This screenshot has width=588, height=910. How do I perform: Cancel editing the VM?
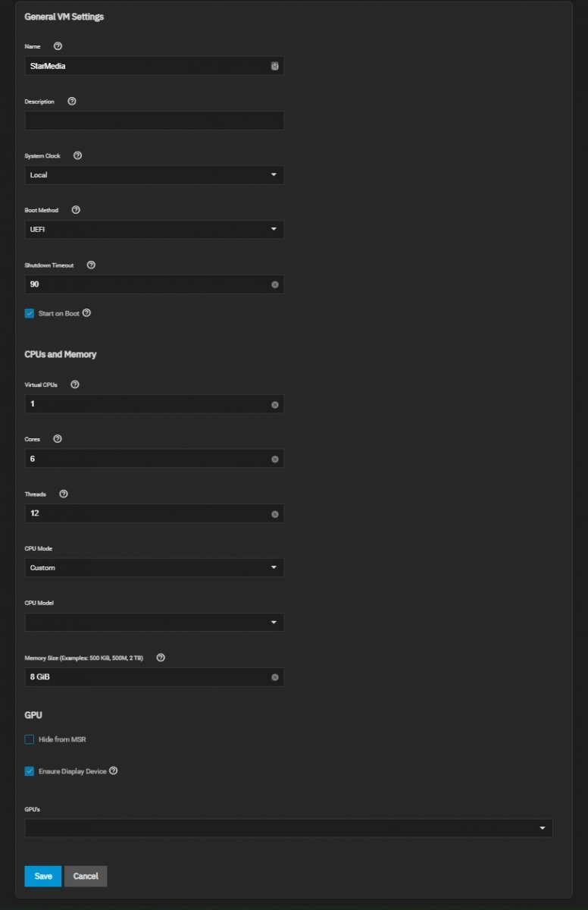pyautogui.click(x=86, y=876)
